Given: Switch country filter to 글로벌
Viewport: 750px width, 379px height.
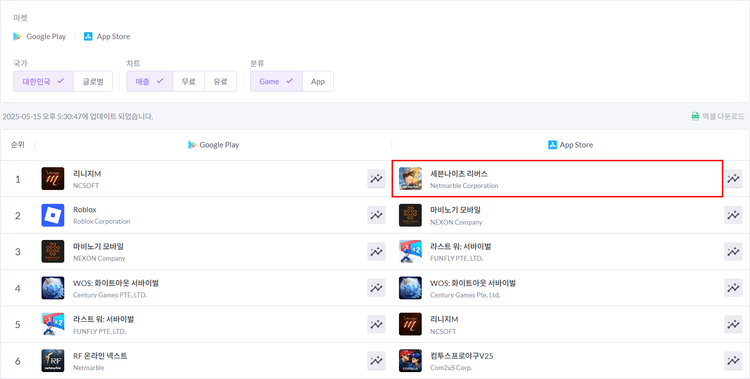Looking at the screenshot, I should pyautogui.click(x=93, y=81).
